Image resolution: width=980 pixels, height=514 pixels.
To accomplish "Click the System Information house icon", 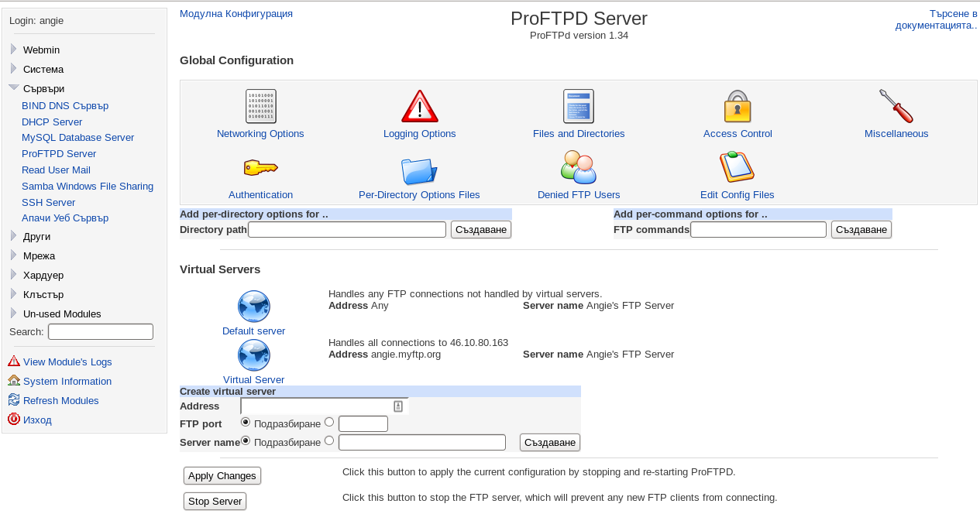I will pos(14,380).
